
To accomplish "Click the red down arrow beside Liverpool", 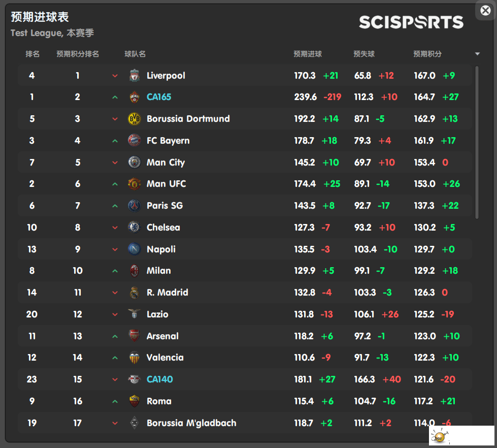I will [115, 76].
